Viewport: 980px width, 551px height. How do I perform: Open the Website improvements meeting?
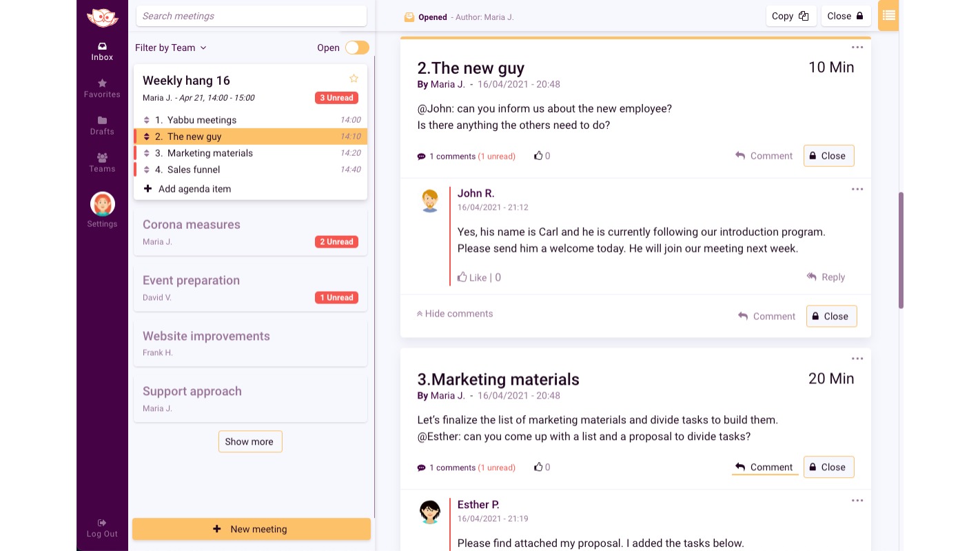tap(250, 343)
